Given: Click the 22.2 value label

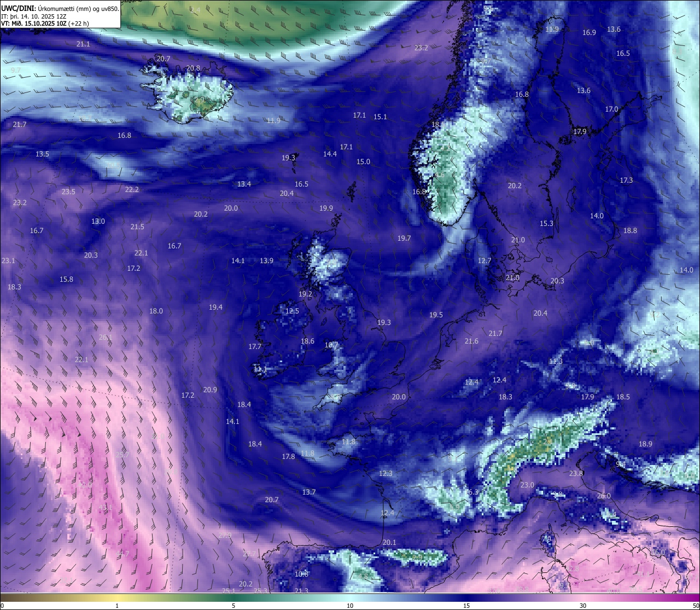Looking at the screenshot, I should 132,190.
